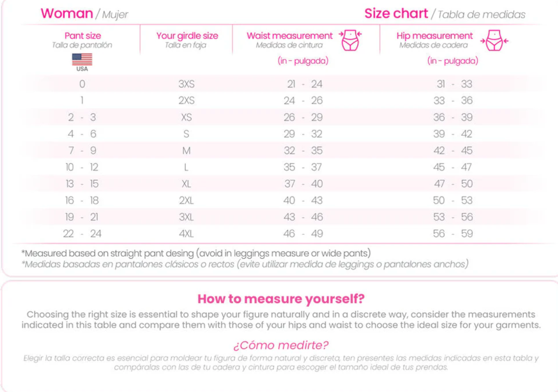558x392 pixels.
Task: Choose the M girdle size cell
Action: click(186, 151)
